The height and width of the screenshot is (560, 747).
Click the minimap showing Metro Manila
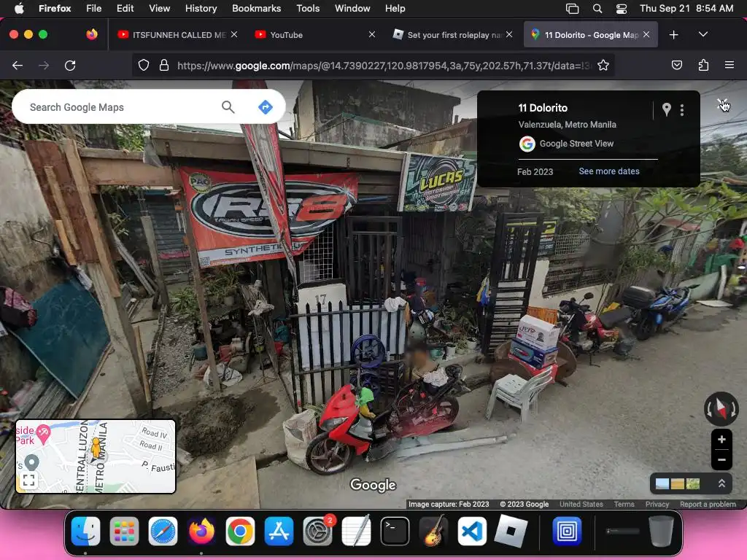click(x=96, y=456)
